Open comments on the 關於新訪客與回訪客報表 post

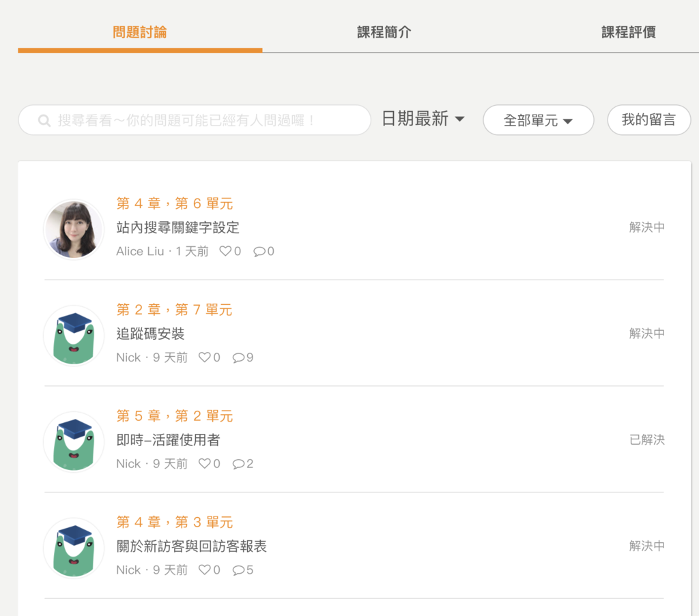[238, 570]
